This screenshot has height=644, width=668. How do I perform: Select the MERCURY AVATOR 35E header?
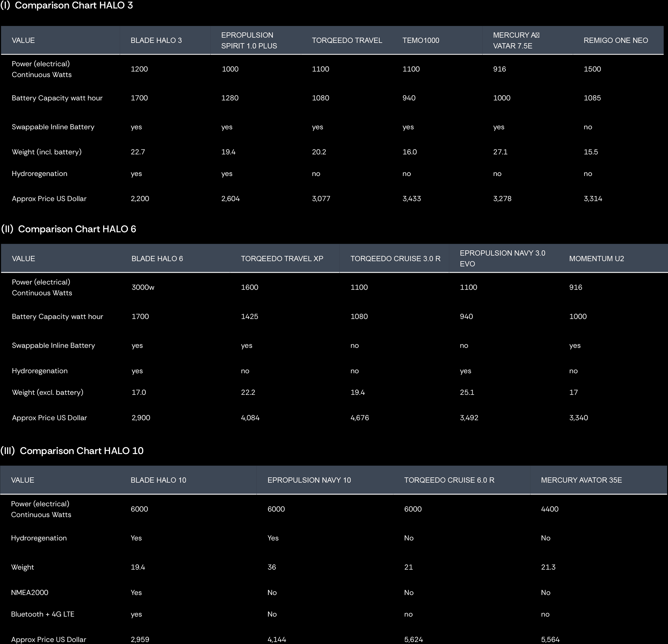click(x=581, y=480)
